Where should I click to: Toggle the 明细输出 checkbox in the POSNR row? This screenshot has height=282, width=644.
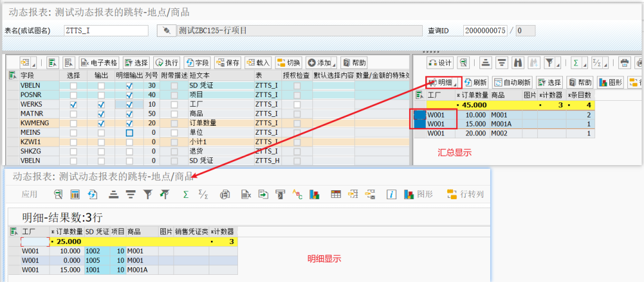[129, 95]
